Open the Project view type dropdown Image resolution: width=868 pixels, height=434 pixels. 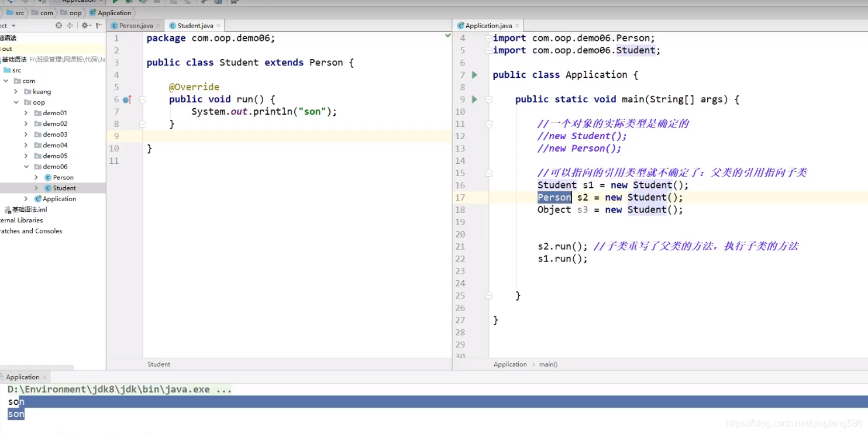point(13,26)
